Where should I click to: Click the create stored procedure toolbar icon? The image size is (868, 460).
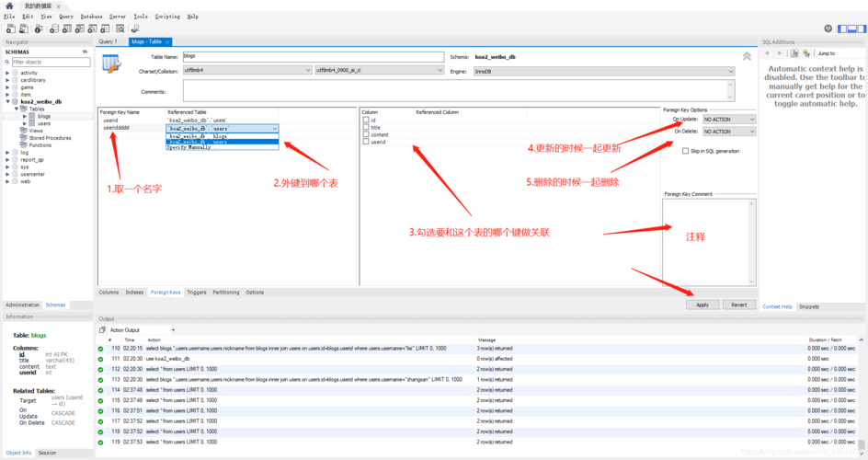pos(93,29)
